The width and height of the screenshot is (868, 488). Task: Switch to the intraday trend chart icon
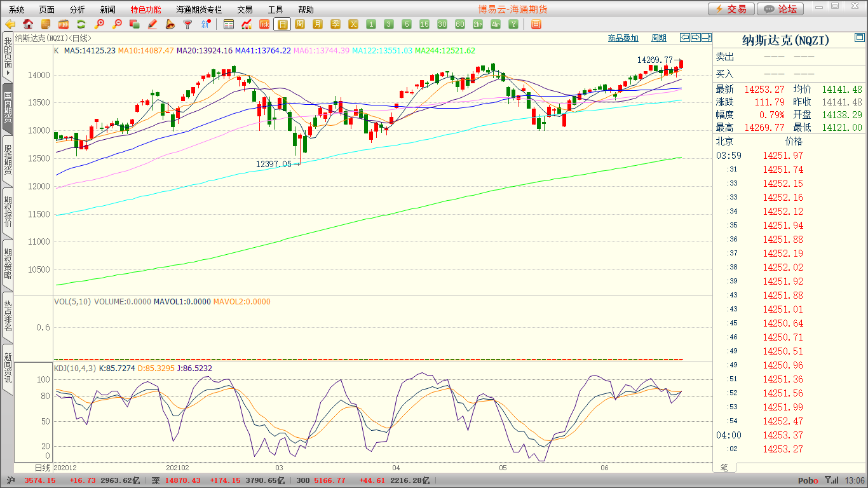point(247,24)
